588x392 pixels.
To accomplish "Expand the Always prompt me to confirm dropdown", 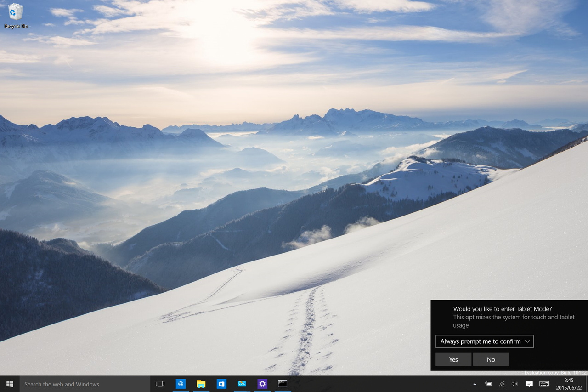I will tap(485, 341).
